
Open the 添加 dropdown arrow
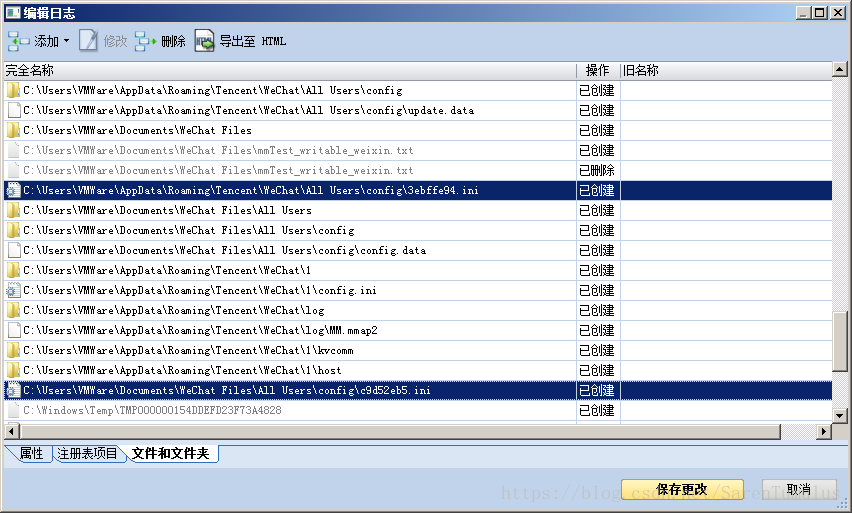(66, 41)
